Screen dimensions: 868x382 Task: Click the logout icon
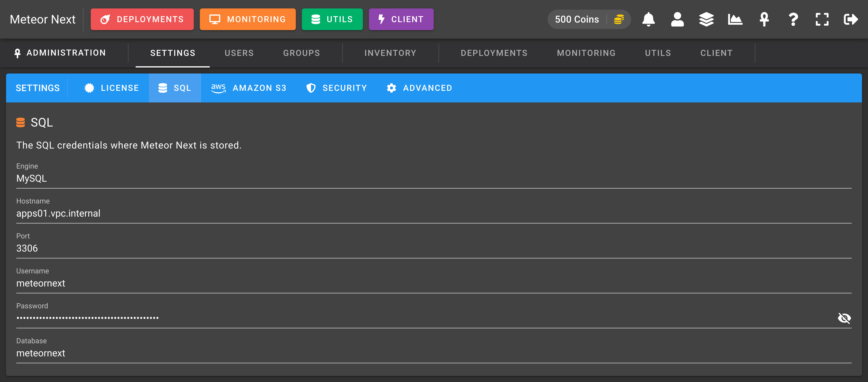(x=851, y=19)
